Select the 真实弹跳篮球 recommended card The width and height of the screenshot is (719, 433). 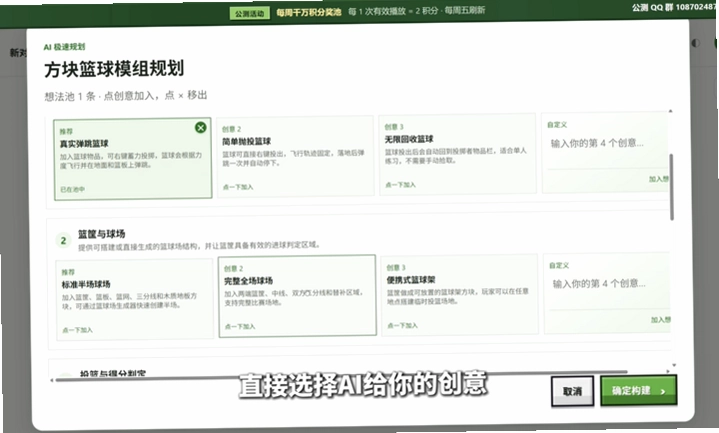133,159
